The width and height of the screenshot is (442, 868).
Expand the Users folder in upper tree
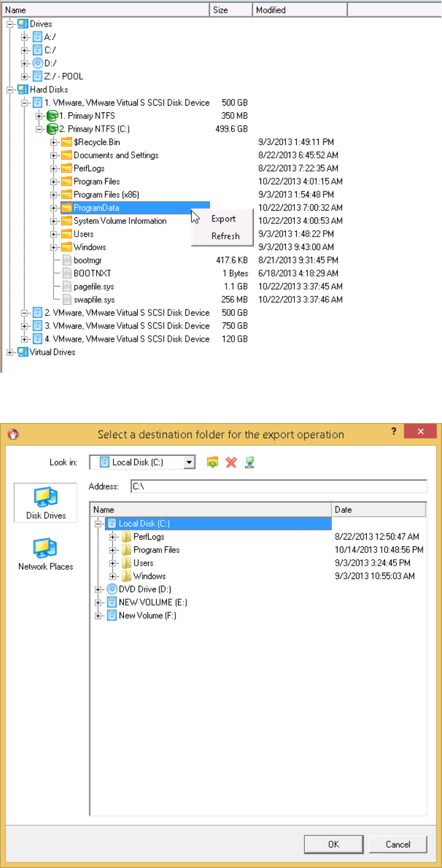pyautogui.click(x=53, y=234)
